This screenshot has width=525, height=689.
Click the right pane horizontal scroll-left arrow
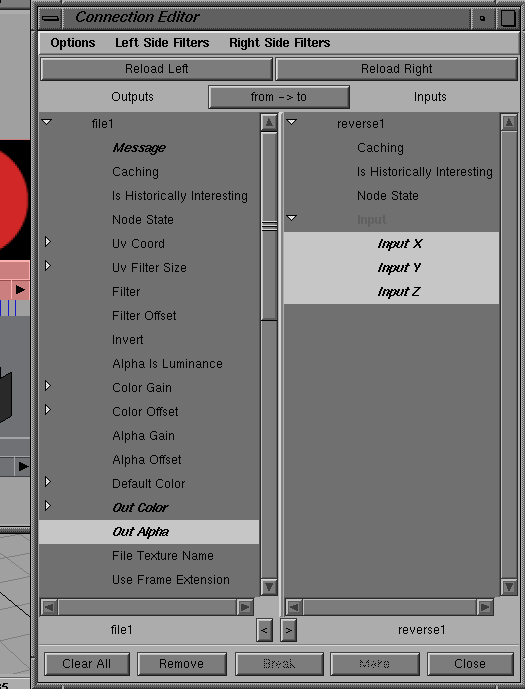[294, 607]
